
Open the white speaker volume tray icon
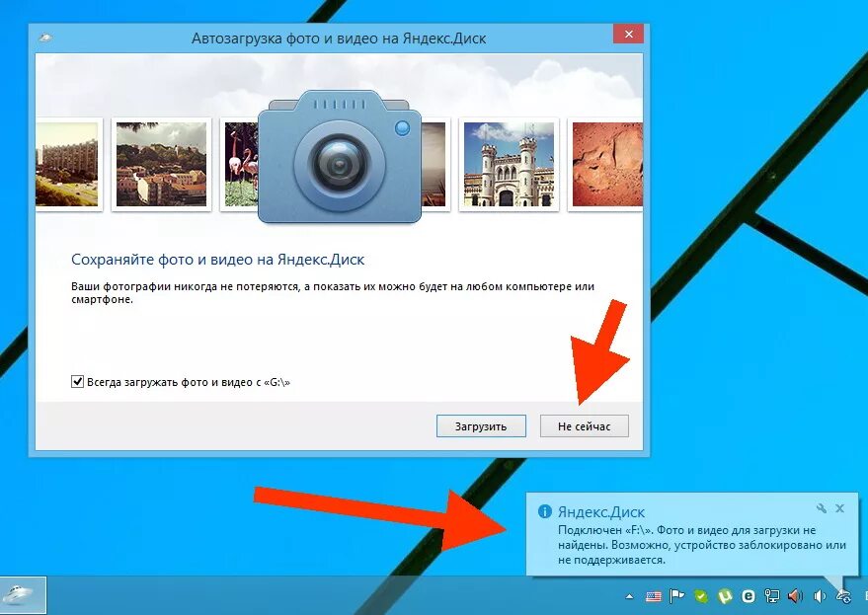click(820, 596)
